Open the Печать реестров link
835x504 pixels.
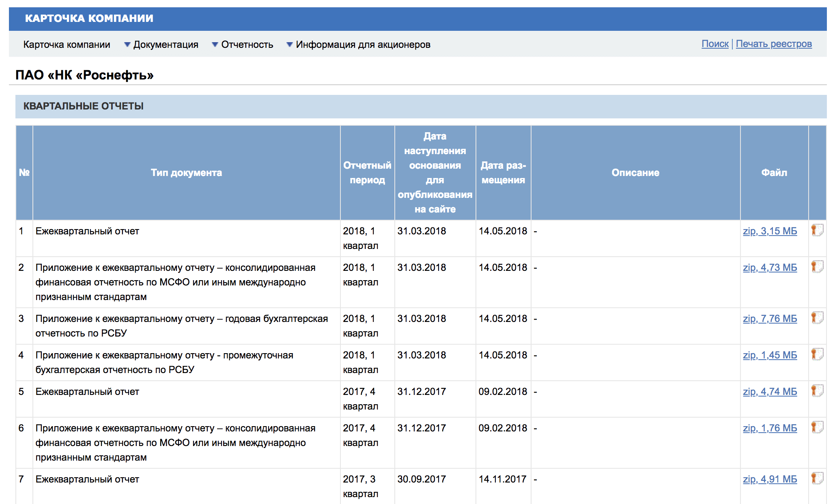(x=774, y=44)
